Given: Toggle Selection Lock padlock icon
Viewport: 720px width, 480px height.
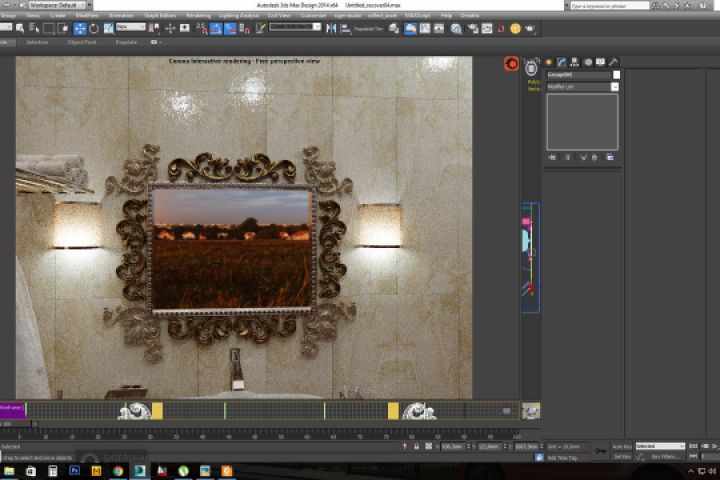Looking at the screenshot, I should tap(416, 446).
